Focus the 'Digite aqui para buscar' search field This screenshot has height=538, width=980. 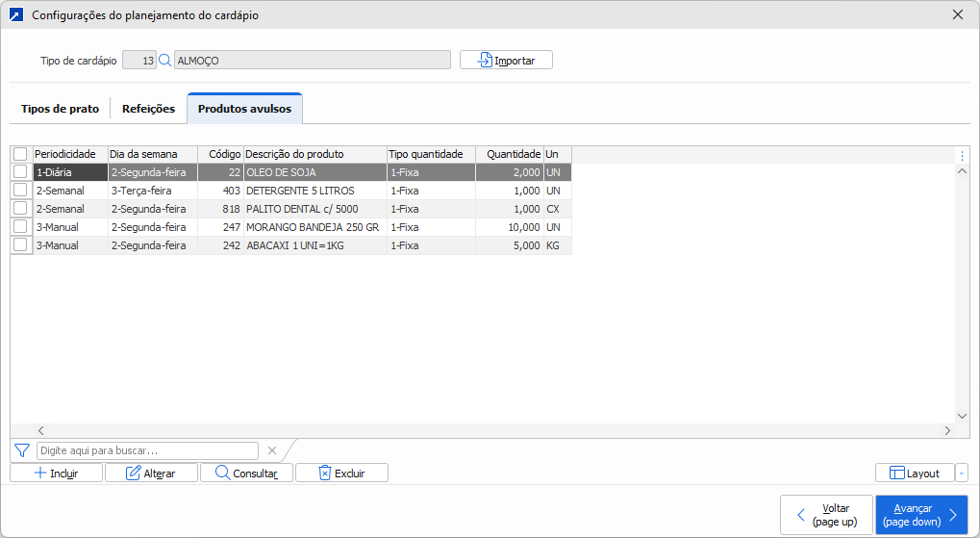point(147,450)
